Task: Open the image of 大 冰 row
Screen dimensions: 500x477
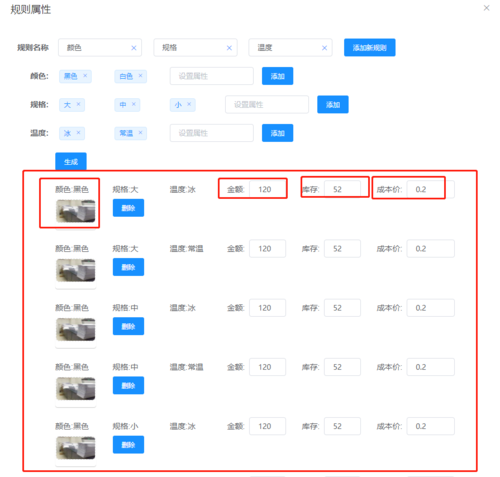Action: tap(76, 211)
